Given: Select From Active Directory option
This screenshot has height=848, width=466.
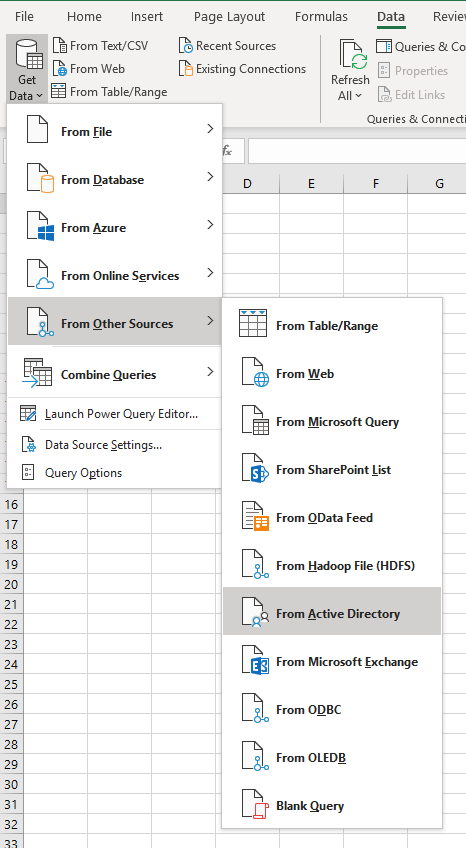Looking at the screenshot, I should [332, 611].
